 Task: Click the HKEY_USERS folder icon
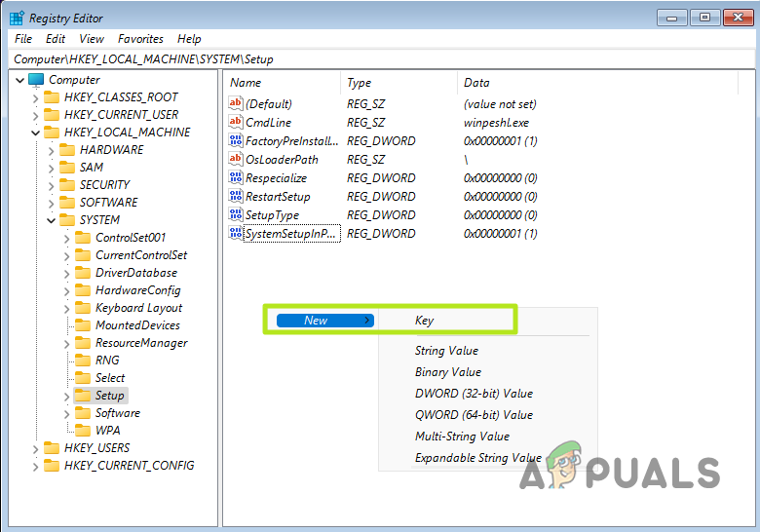point(52,447)
